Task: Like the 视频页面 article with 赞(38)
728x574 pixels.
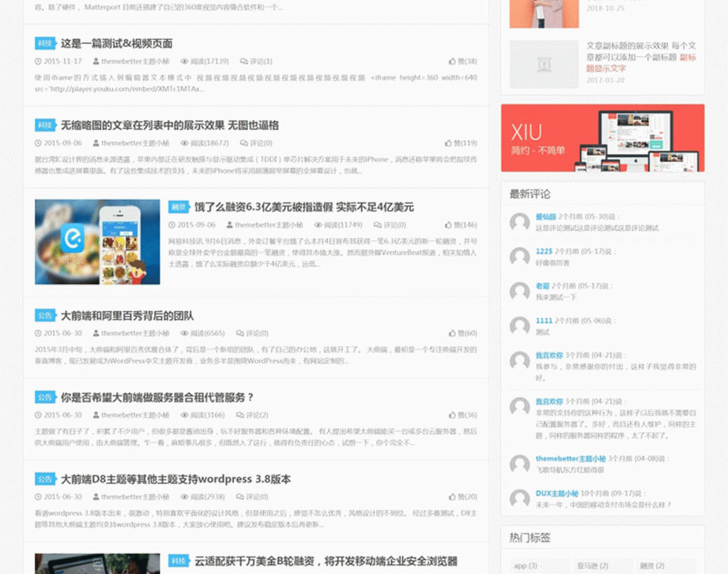Action: (x=463, y=61)
